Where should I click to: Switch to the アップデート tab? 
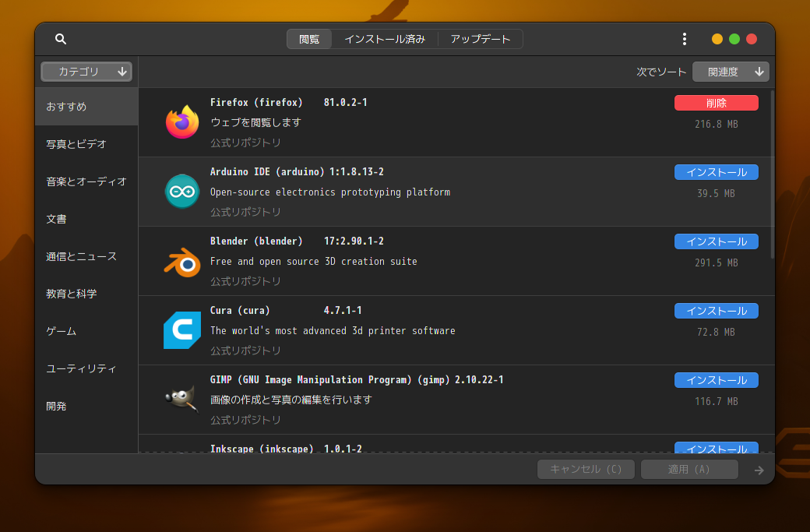point(480,39)
